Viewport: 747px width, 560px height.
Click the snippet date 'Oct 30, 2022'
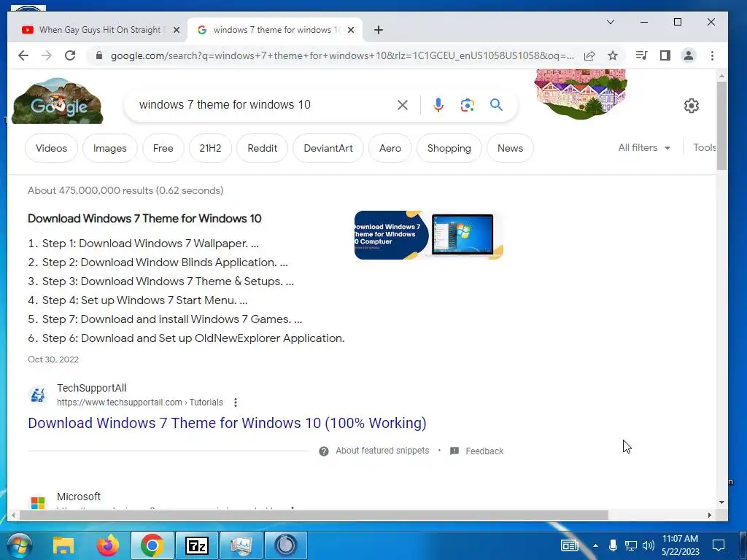tap(53, 359)
